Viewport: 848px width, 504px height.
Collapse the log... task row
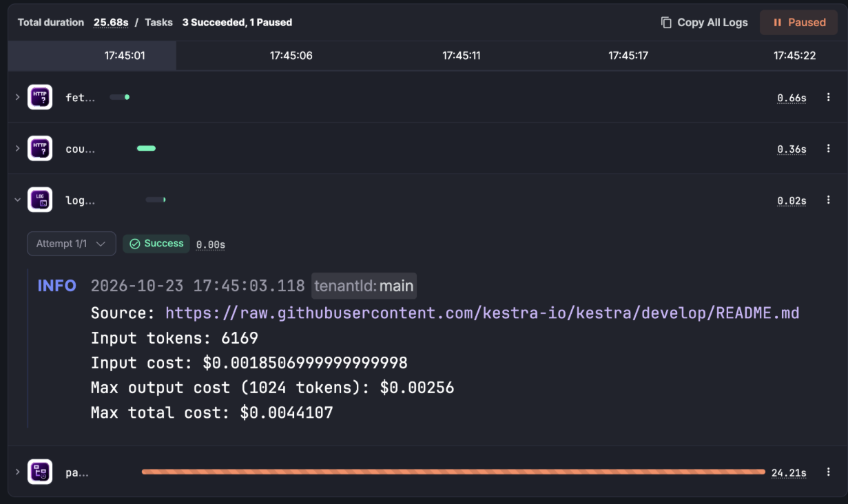(x=17, y=200)
